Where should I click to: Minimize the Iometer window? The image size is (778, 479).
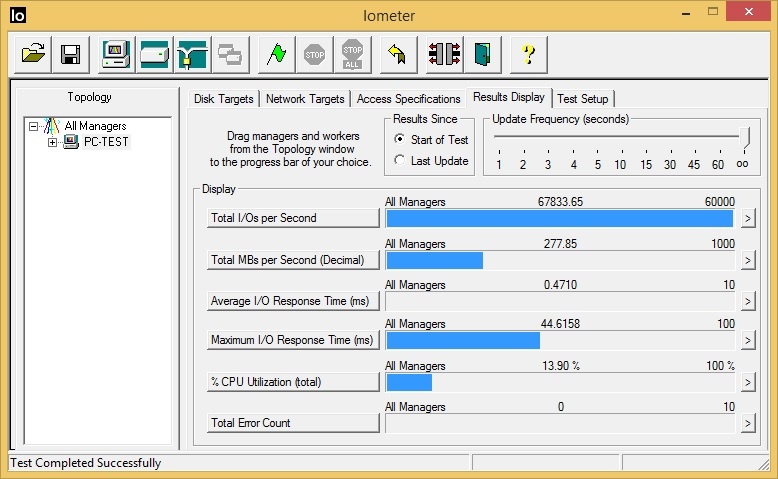pos(686,13)
